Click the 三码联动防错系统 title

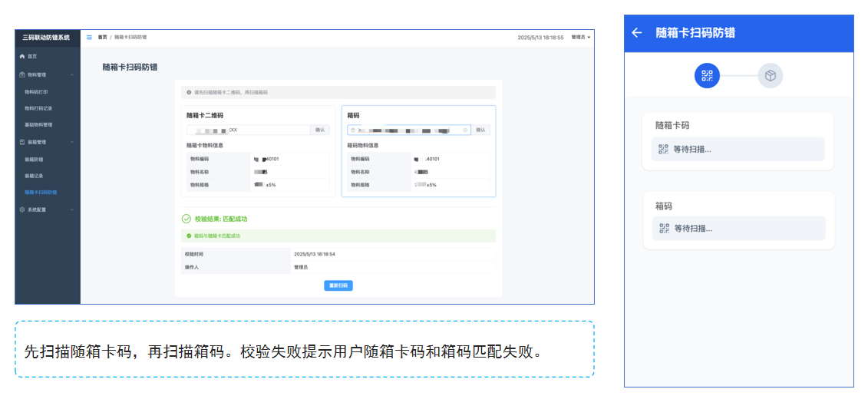tap(46, 38)
